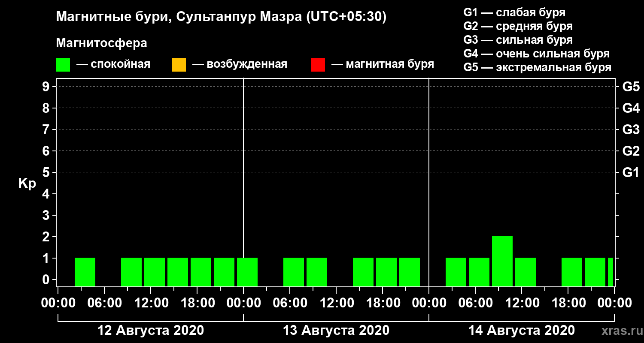644x343 pixels.
Task: Click the y-axis value '4'
Action: [x=47, y=194]
